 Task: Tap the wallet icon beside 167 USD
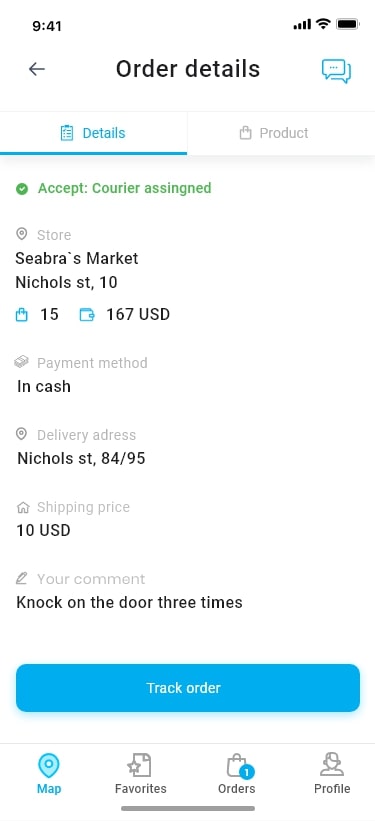(x=87, y=315)
